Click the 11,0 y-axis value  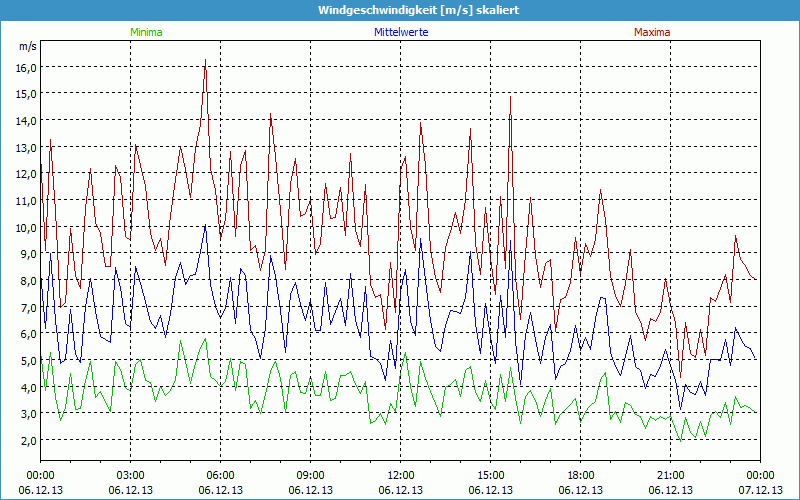click(28, 201)
